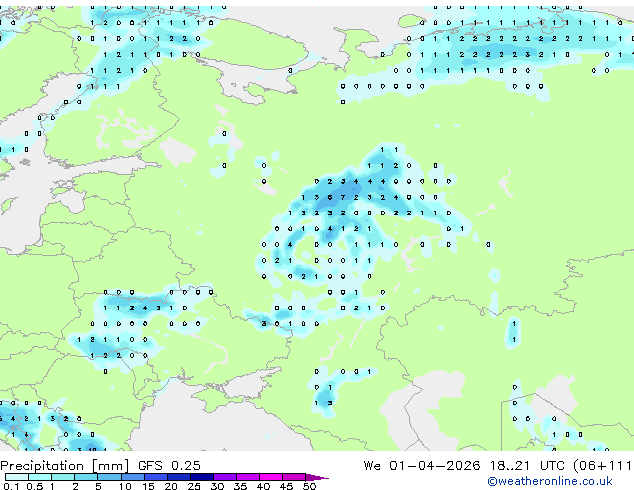This screenshot has width=634, height=490.
Task: Click the "GFS 0.25" model label
Action: [169, 466]
